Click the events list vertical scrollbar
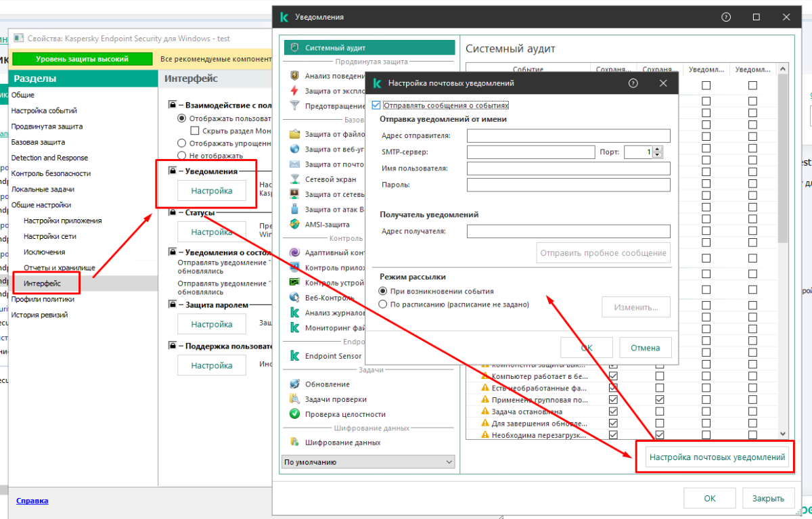The image size is (812, 519). pos(783,203)
